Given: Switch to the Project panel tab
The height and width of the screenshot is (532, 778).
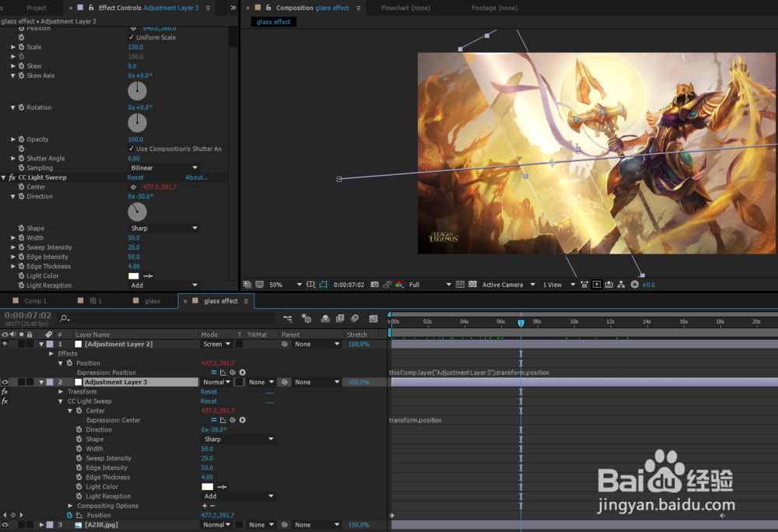Looking at the screenshot, I should pyautogui.click(x=37, y=8).
